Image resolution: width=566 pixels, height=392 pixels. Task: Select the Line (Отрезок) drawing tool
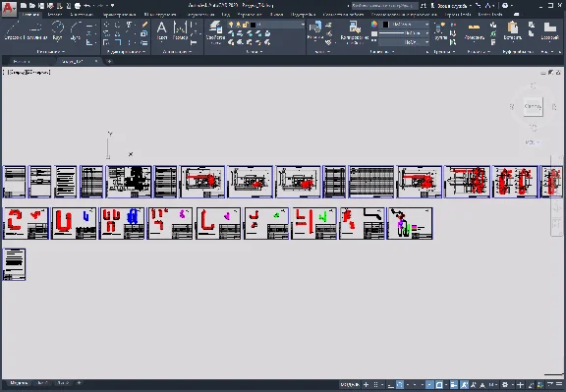[13, 29]
